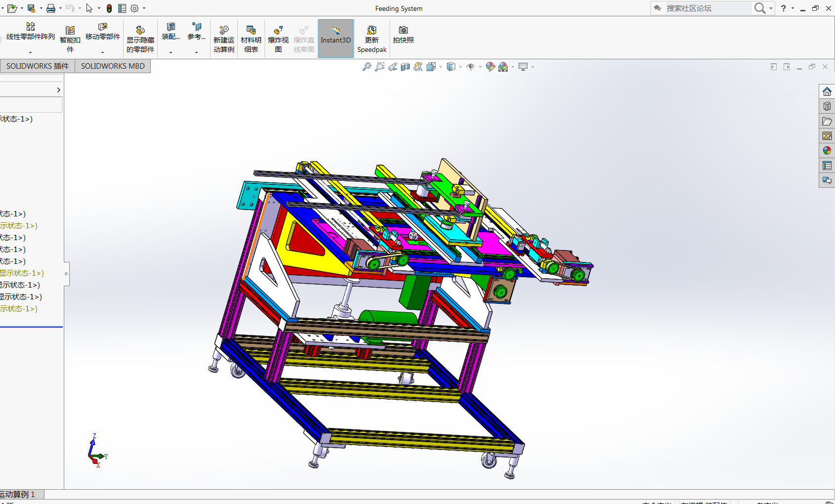Toggle the section view
The image size is (835, 504).
pyautogui.click(x=405, y=67)
